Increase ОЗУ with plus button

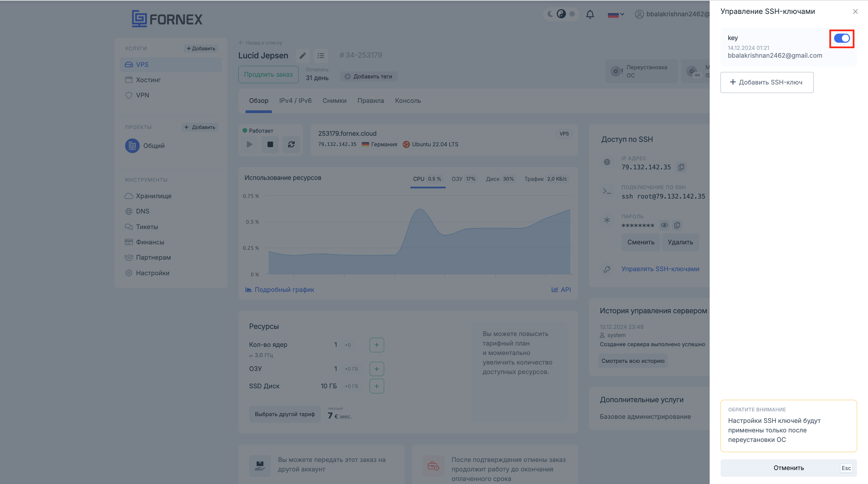(x=376, y=369)
